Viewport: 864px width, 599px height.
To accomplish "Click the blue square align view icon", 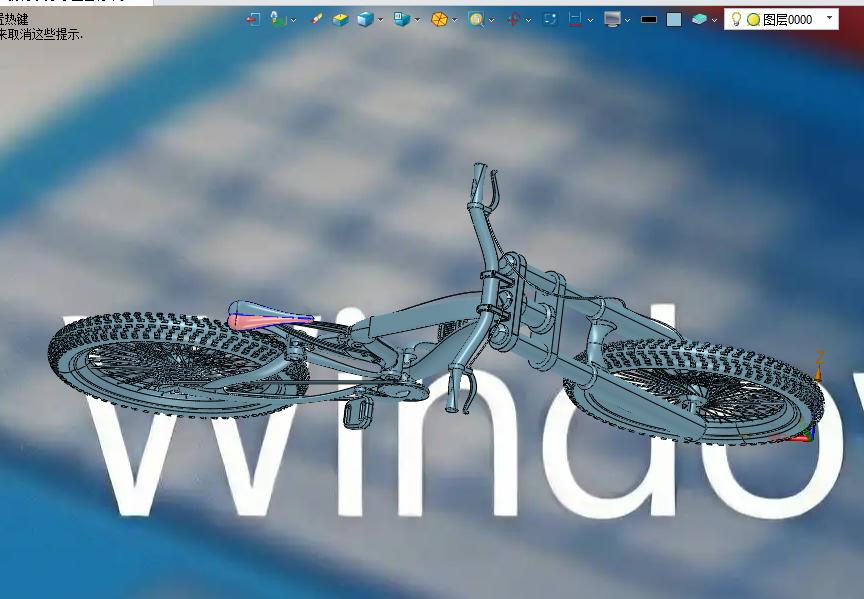I will click(550, 19).
